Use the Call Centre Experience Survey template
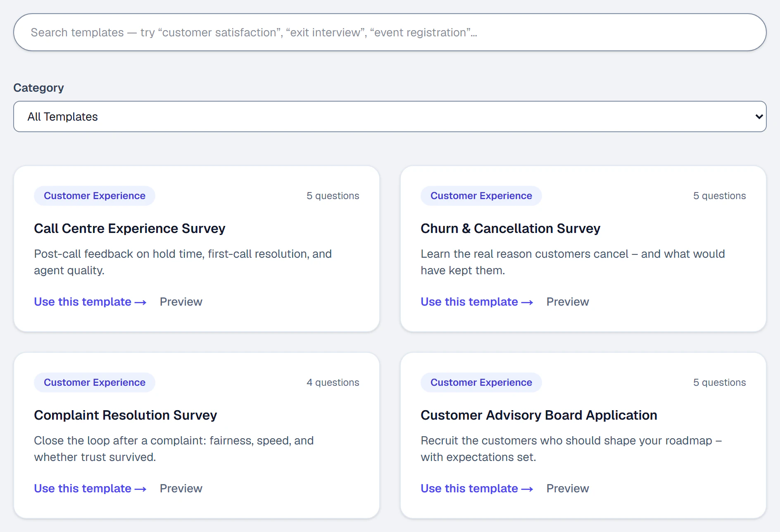Screen dimensions: 780x532 (x=90, y=302)
